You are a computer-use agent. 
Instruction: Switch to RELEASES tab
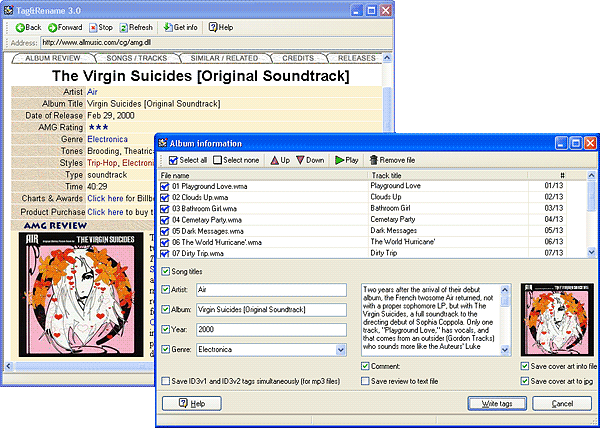(x=356, y=58)
